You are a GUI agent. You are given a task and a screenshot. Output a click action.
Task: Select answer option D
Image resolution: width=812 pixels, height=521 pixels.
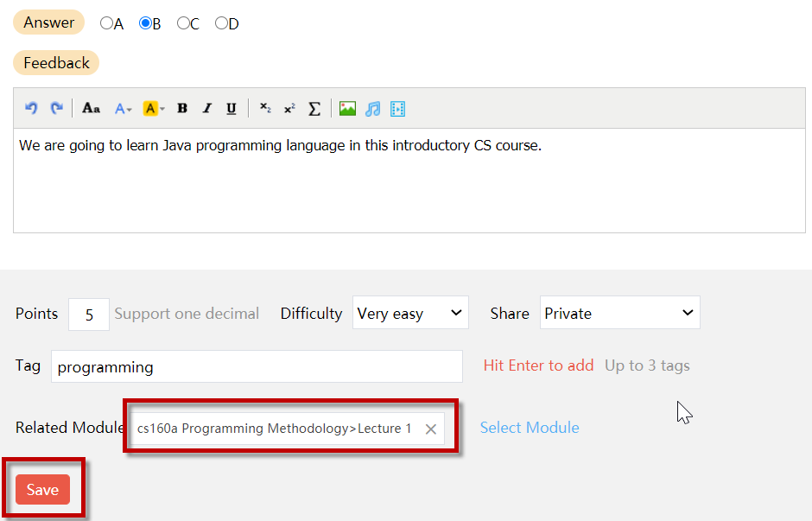pos(221,23)
